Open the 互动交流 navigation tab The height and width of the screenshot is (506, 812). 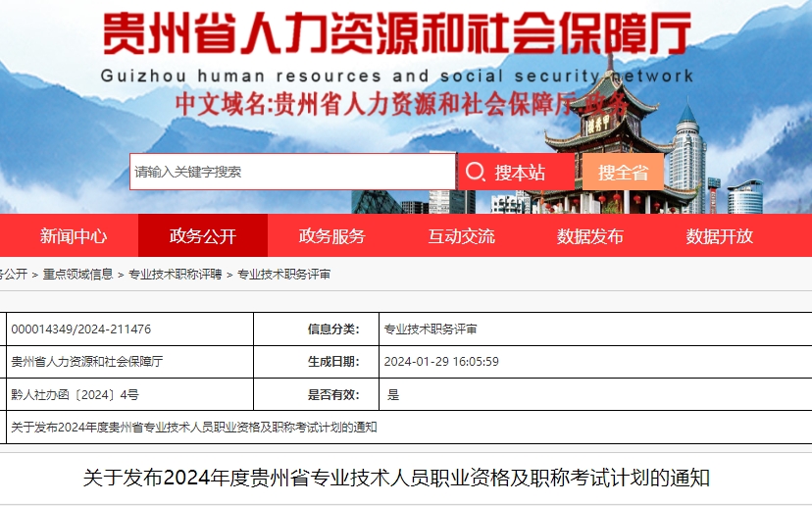pyautogui.click(x=462, y=236)
